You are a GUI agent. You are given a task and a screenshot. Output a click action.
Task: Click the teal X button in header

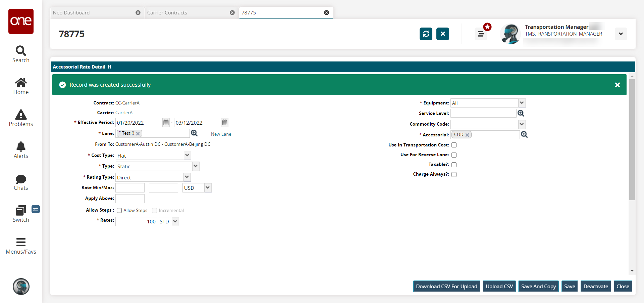pos(443,34)
